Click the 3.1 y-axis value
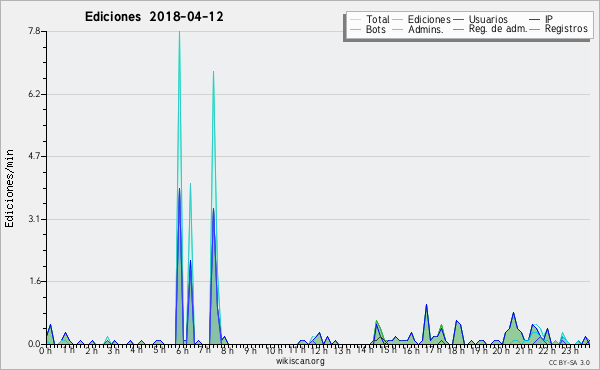600x370 pixels. point(34,219)
